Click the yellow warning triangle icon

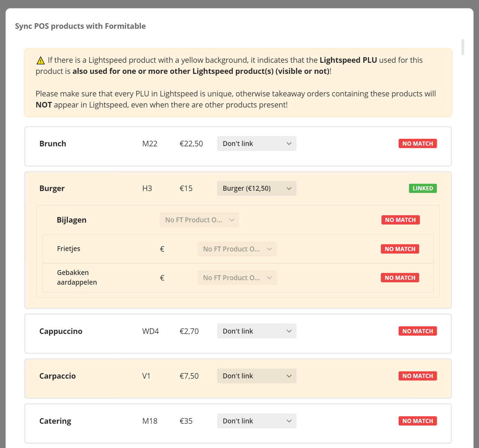(x=41, y=61)
